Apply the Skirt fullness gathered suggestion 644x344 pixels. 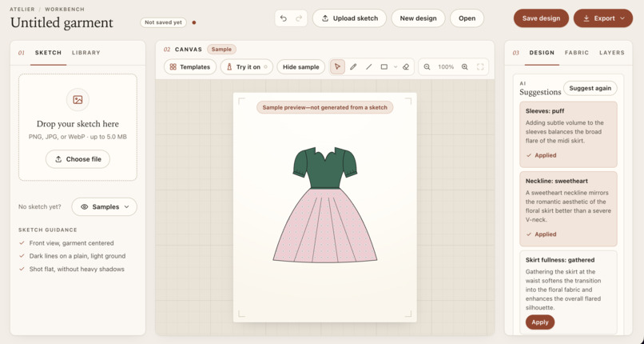point(540,322)
